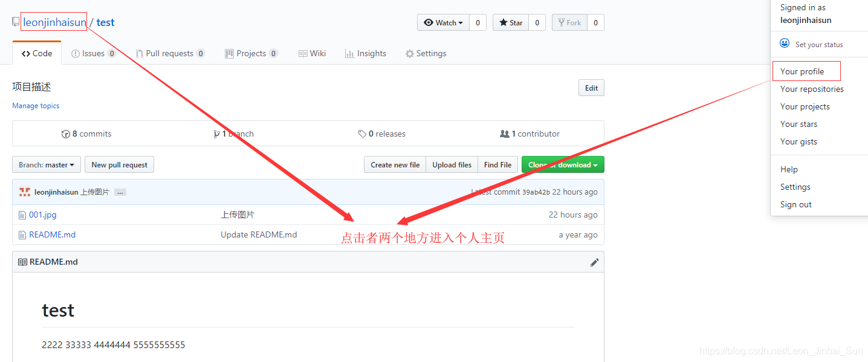The image size is (868, 362).
Task: Select Sign out in user menu
Action: point(796,204)
